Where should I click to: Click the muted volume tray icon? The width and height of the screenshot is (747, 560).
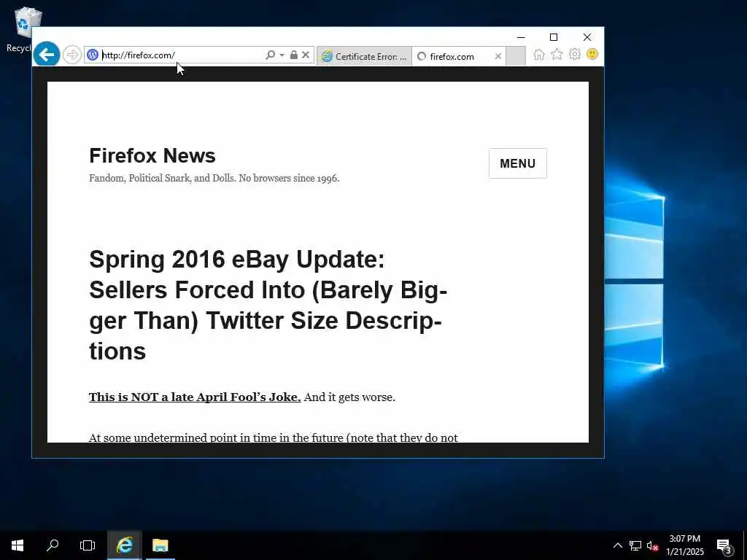click(652, 545)
